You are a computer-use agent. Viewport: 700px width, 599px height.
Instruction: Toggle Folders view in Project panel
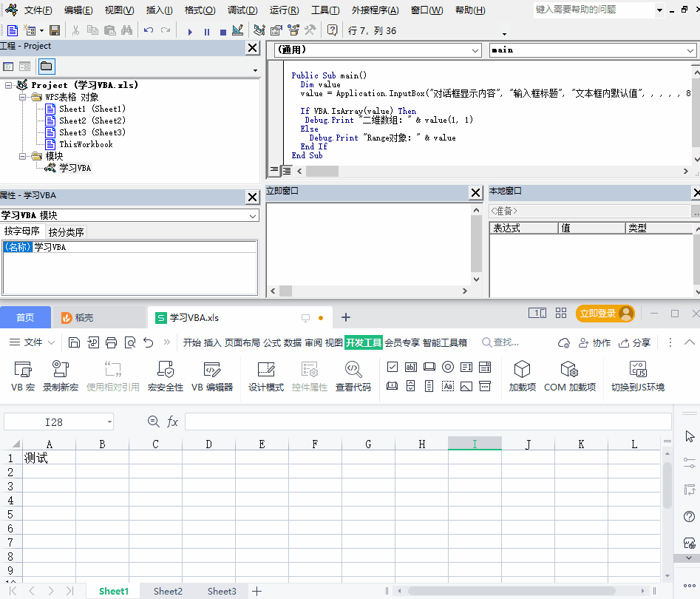47,67
